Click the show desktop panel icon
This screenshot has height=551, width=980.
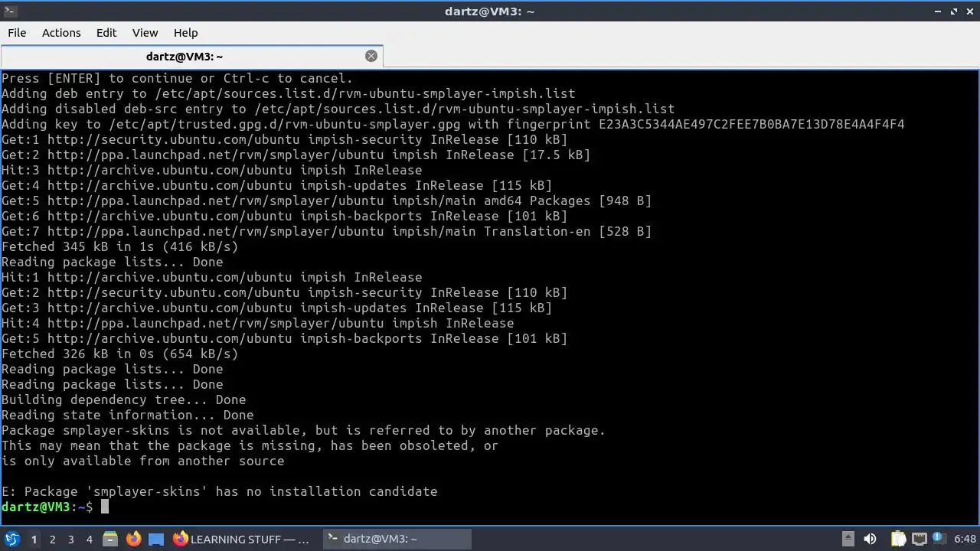tap(156, 540)
